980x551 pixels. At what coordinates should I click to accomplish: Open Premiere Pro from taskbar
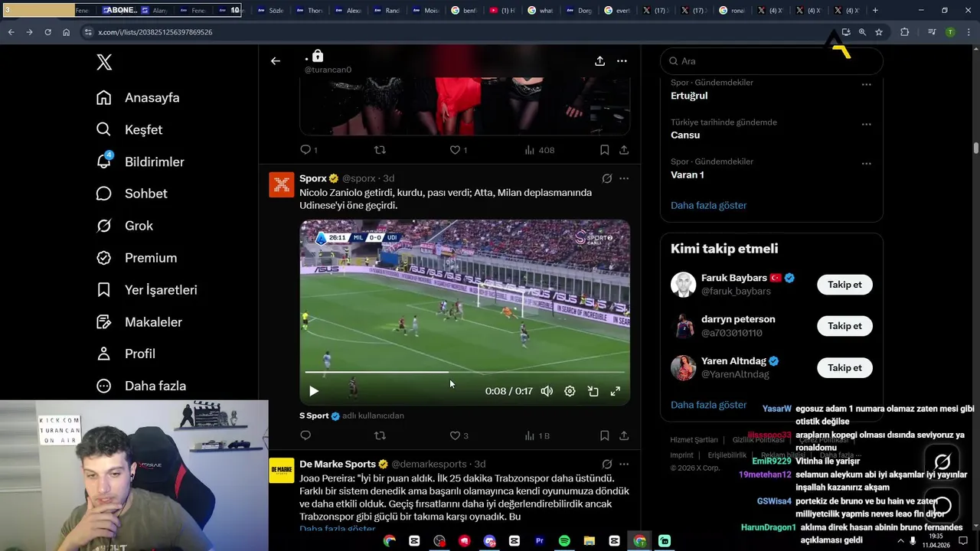(539, 541)
